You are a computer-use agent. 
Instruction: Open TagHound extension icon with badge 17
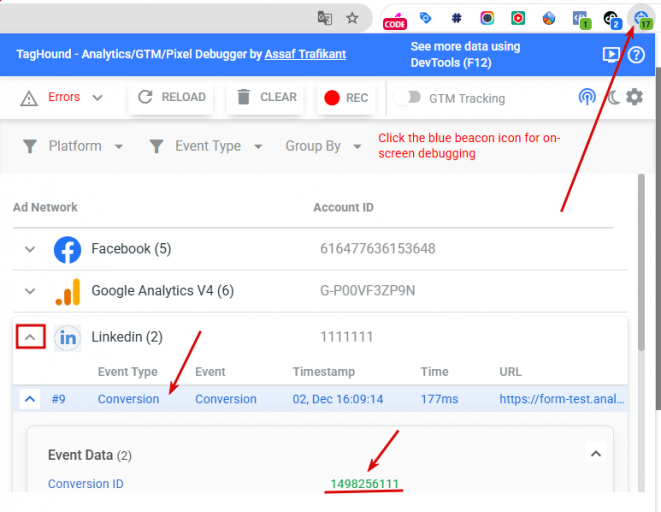(642, 19)
